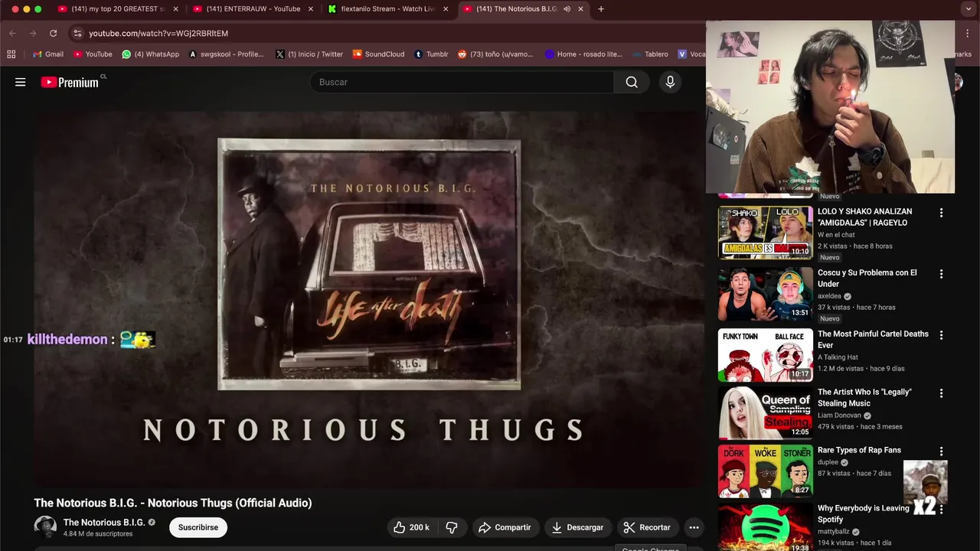This screenshot has width=980, height=551.
Task: Open the Gmail bookmark
Action: [48, 54]
